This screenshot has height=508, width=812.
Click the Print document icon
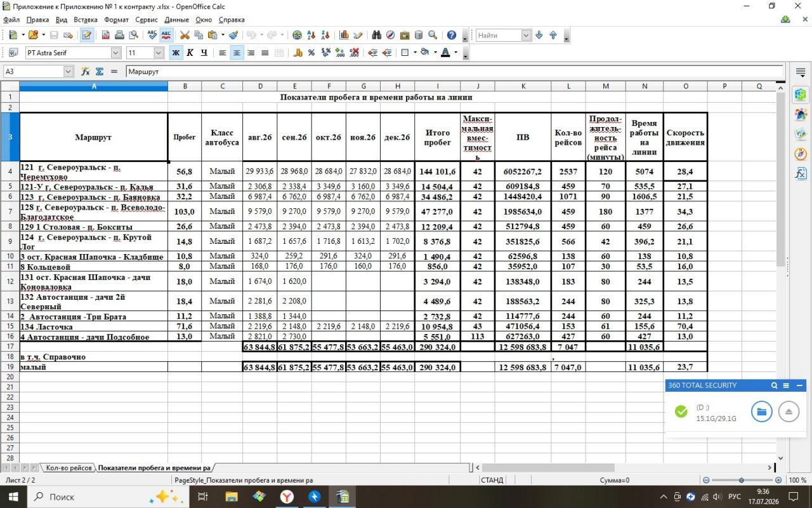(119, 36)
